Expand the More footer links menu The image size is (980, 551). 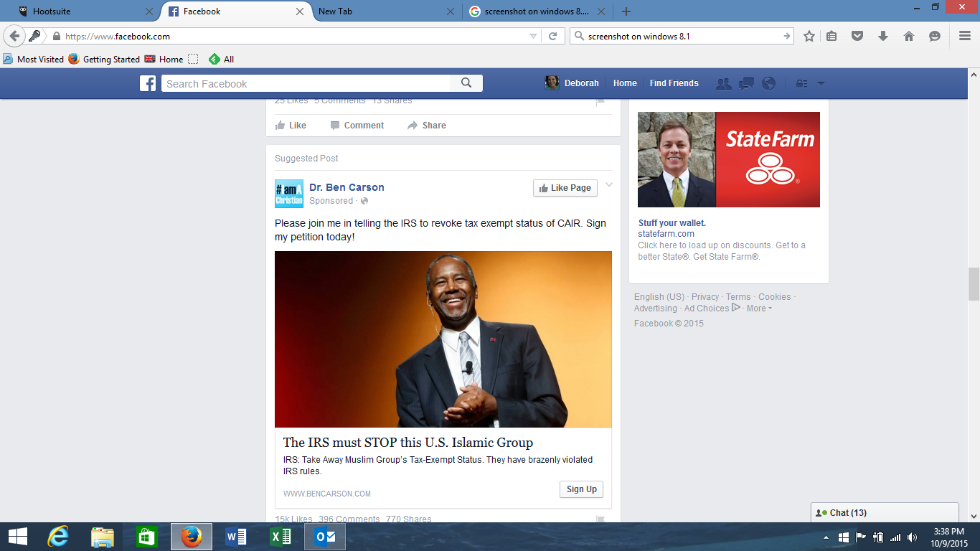coord(759,309)
